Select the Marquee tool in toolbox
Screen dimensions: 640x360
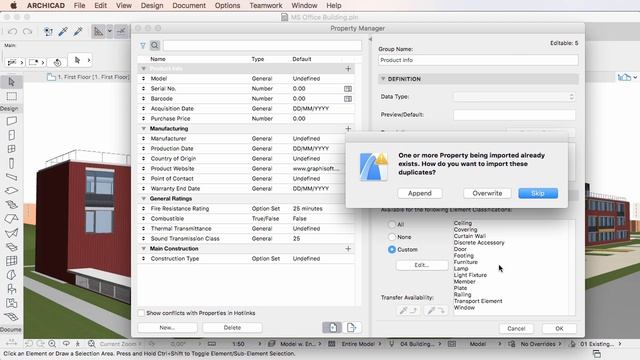(11, 96)
